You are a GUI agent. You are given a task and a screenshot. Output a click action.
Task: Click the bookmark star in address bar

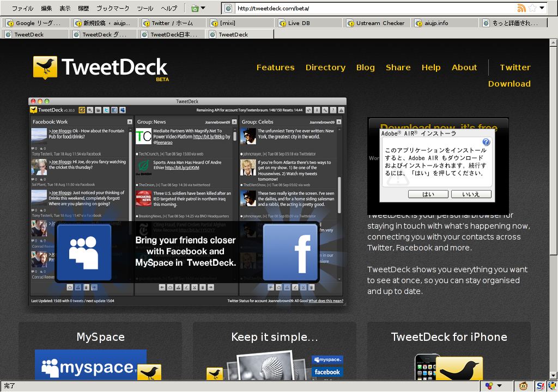click(532, 8)
